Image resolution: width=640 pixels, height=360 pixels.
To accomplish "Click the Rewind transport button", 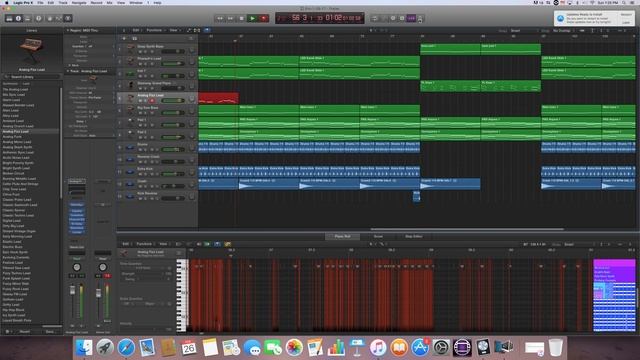I will (x=220, y=18).
